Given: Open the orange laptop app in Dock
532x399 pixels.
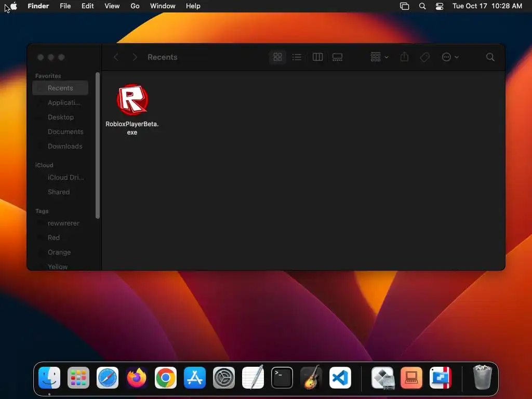Looking at the screenshot, I should tap(411, 378).
